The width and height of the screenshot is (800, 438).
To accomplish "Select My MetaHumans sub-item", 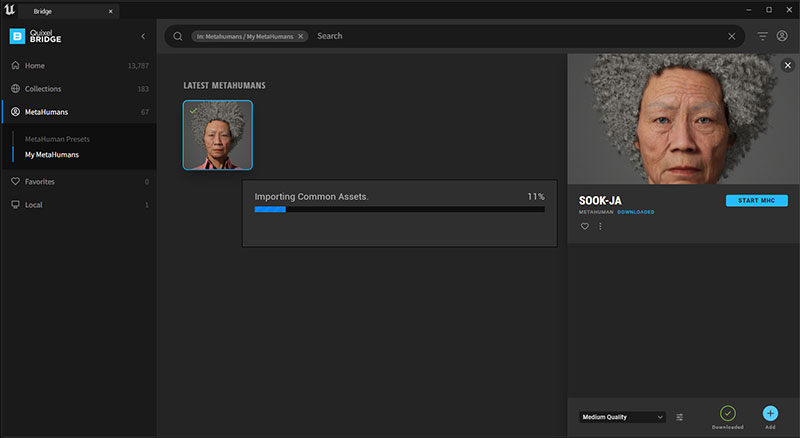I will (x=52, y=155).
